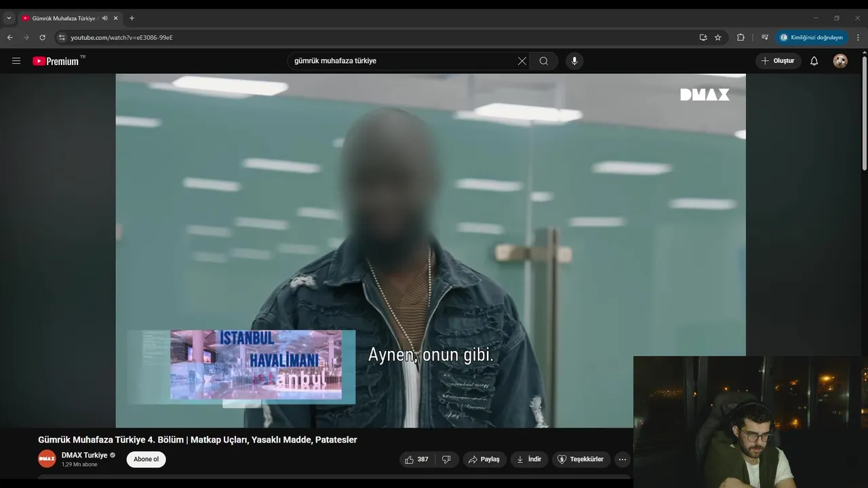This screenshot has width=868, height=488.
Task: Open the Extensions puzzle icon
Action: click(741, 37)
